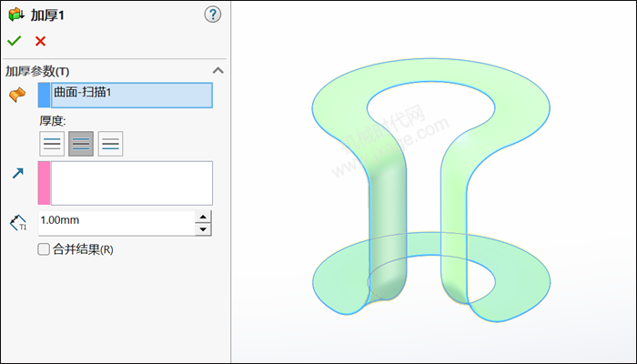
Task: Select the 曲面-扫描1 entry in selection box
Action: click(x=132, y=93)
